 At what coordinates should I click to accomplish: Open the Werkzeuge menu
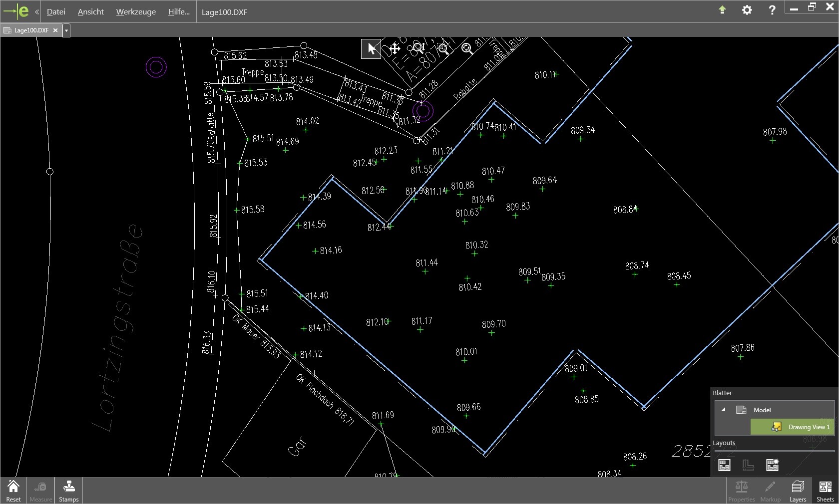point(136,12)
